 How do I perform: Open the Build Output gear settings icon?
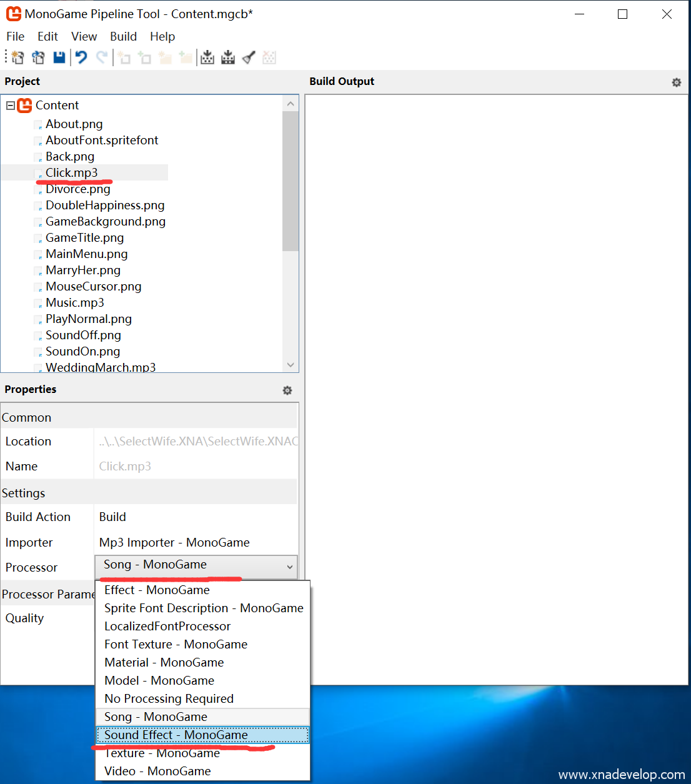click(676, 82)
